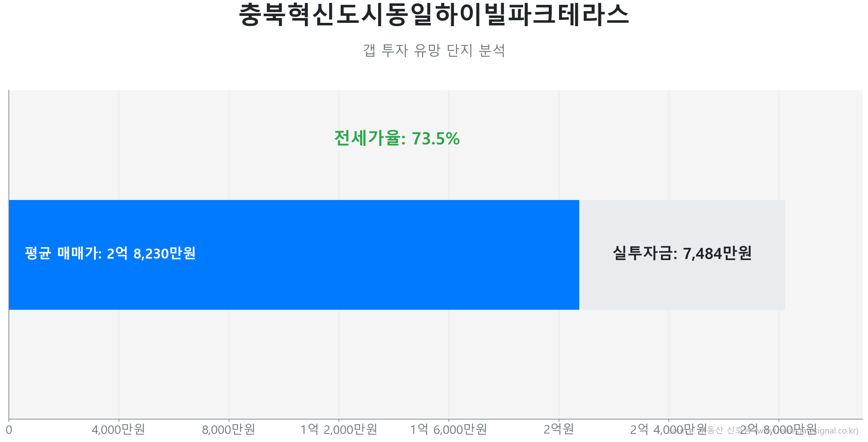The image size is (868, 442).
Task: Click the 2억 4,000만원 axis label
Action: click(648, 429)
